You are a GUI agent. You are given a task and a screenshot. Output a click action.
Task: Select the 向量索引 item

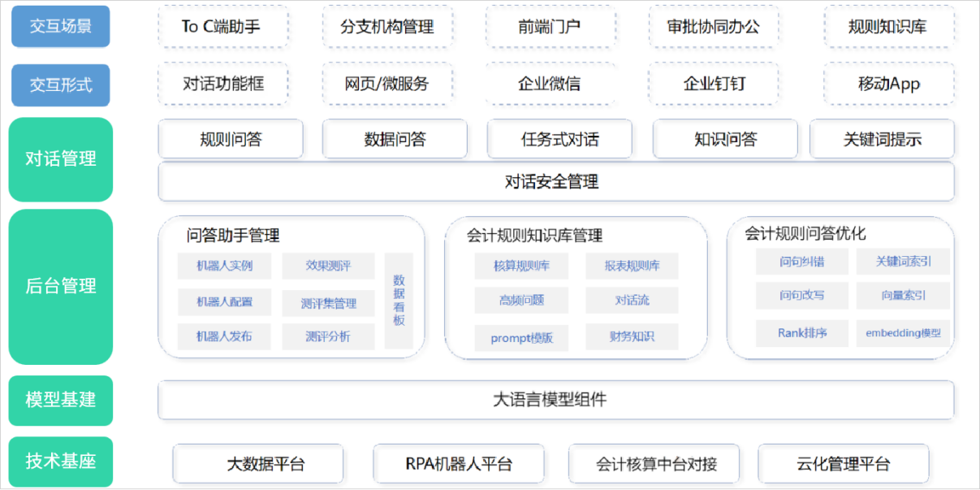(x=903, y=295)
